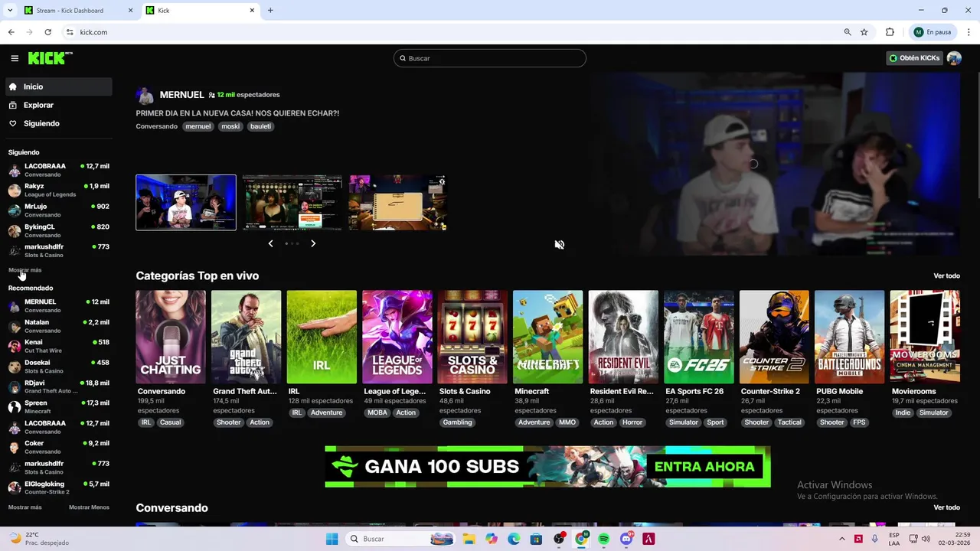This screenshot has width=980, height=551.
Task: Click the Gambling tag
Action: click(x=457, y=422)
